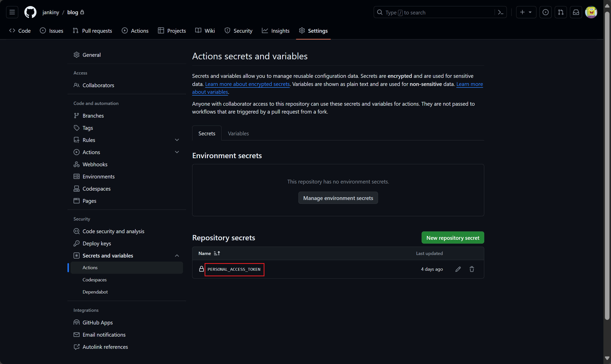Click the Collaborators people icon

point(77,85)
